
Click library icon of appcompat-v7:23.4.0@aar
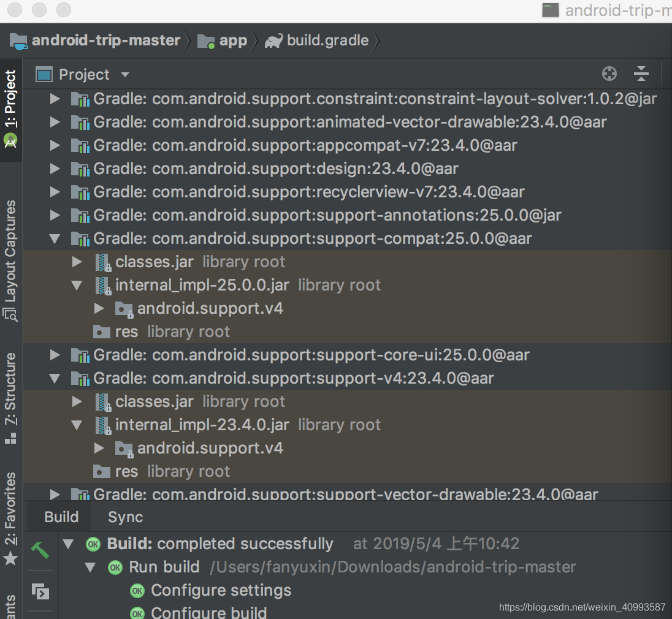pos(80,146)
